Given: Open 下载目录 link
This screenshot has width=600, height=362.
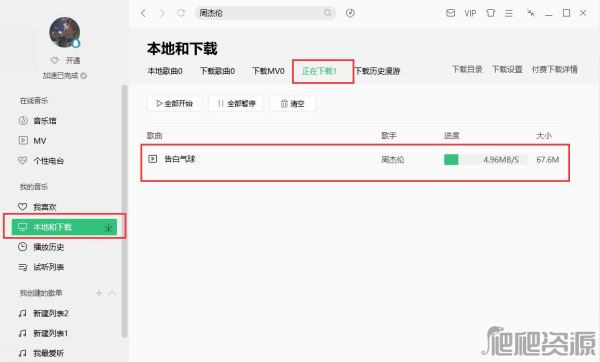Looking at the screenshot, I should tap(467, 70).
